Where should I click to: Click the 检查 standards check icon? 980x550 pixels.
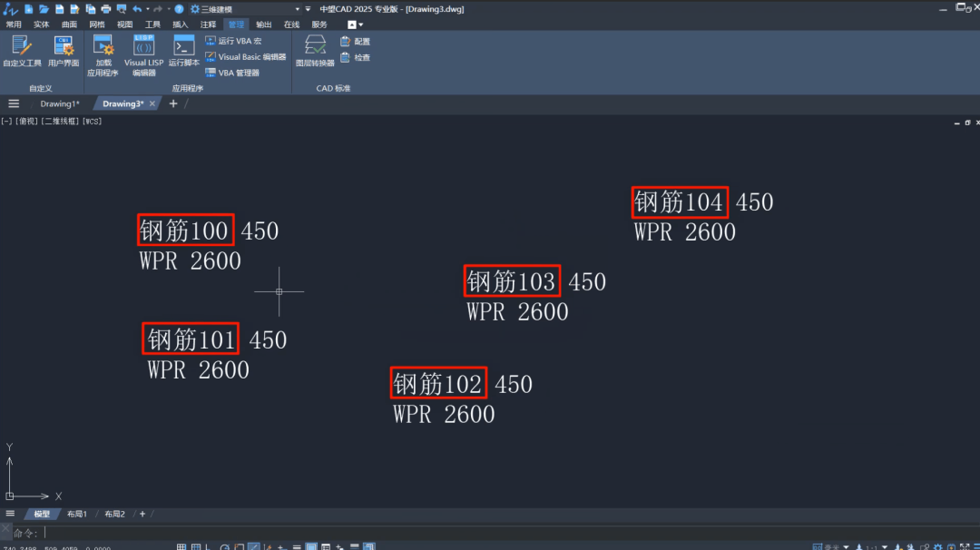(x=355, y=57)
